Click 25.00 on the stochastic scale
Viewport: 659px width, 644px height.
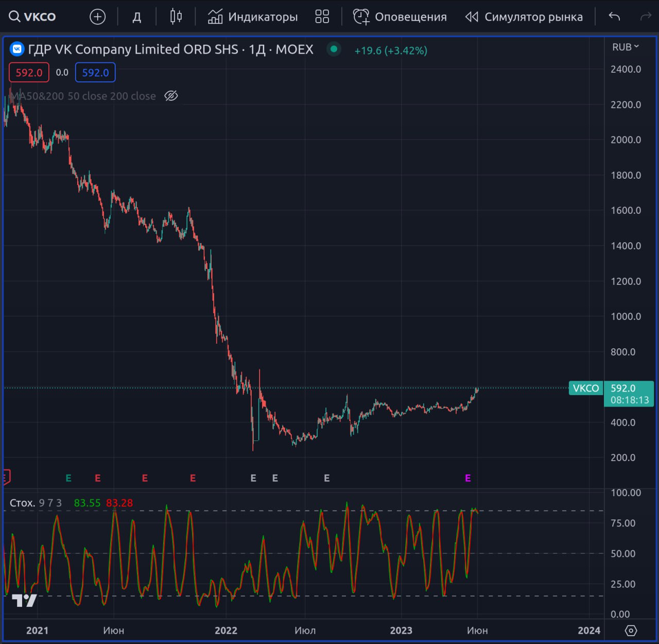[x=623, y=584]
